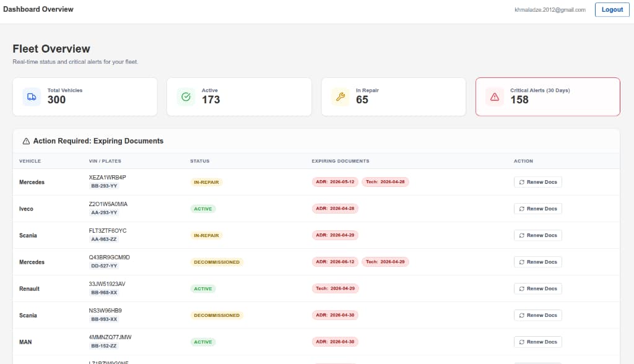Viewport: 634px width, 364px height.
Task: Click the alert triangle beside Action Required heading
Action: point(26,141)
